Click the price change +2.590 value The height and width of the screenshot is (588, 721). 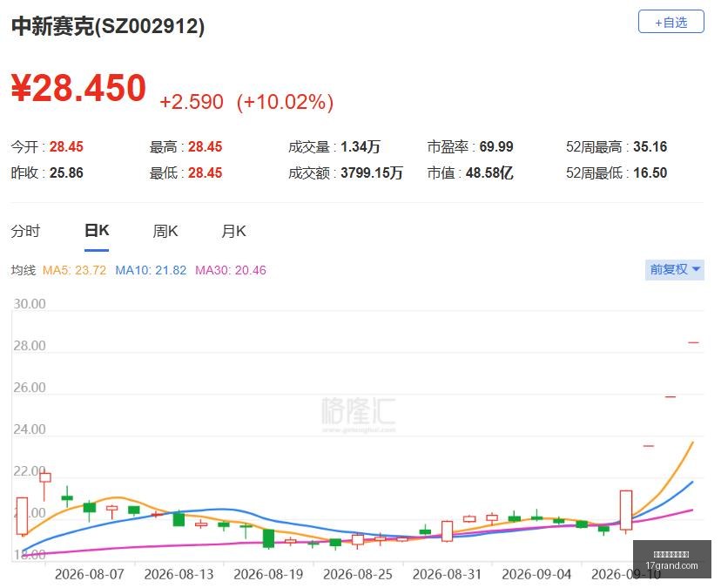click(x=192, y=102)
